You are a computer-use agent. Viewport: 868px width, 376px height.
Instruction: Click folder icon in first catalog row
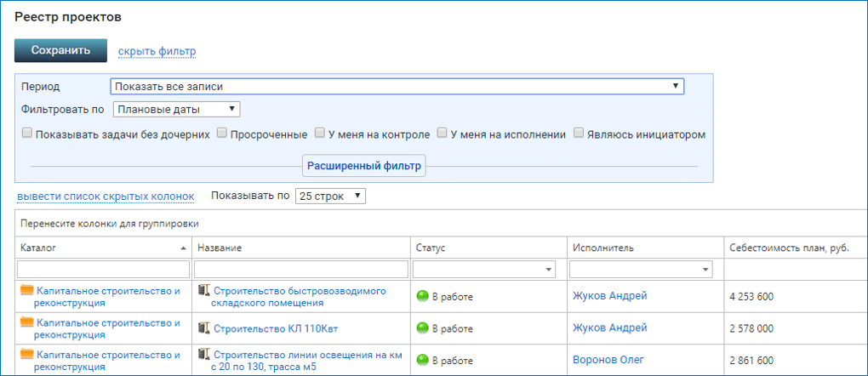[26, 291]
